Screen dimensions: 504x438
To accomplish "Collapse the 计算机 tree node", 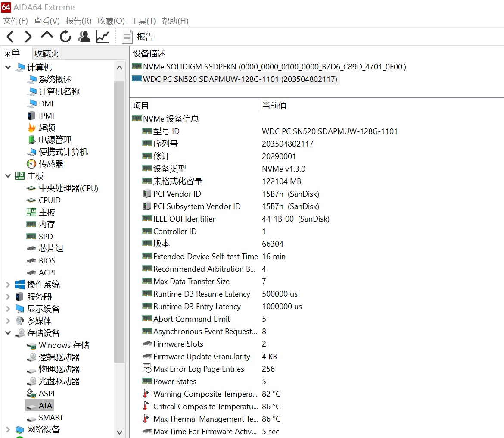I will click(x=8, y=67).
